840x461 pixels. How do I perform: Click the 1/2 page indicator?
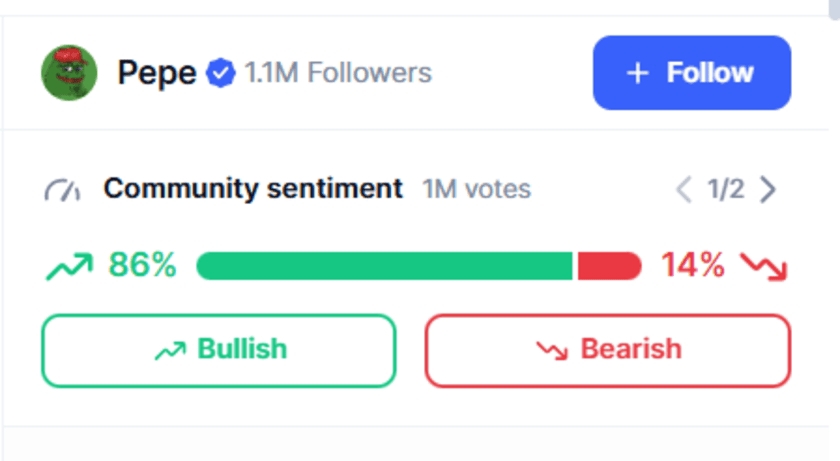click(x=726, y=189)
